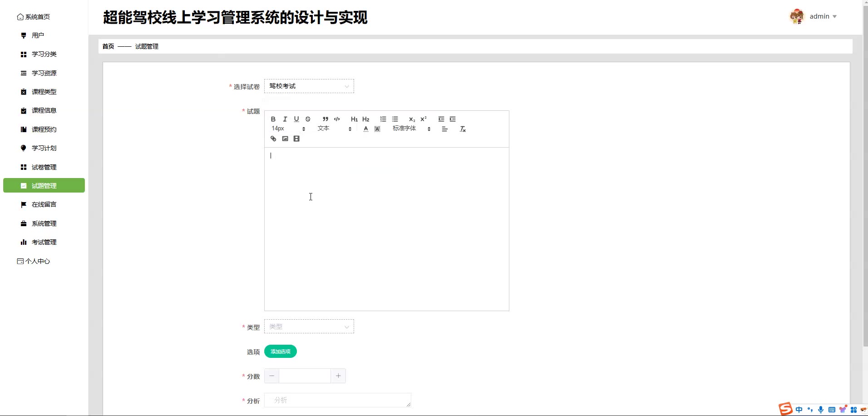Open 学习分类 in the sidebar
This screenshot has height=416, width=868.
[x=44, y=54]
